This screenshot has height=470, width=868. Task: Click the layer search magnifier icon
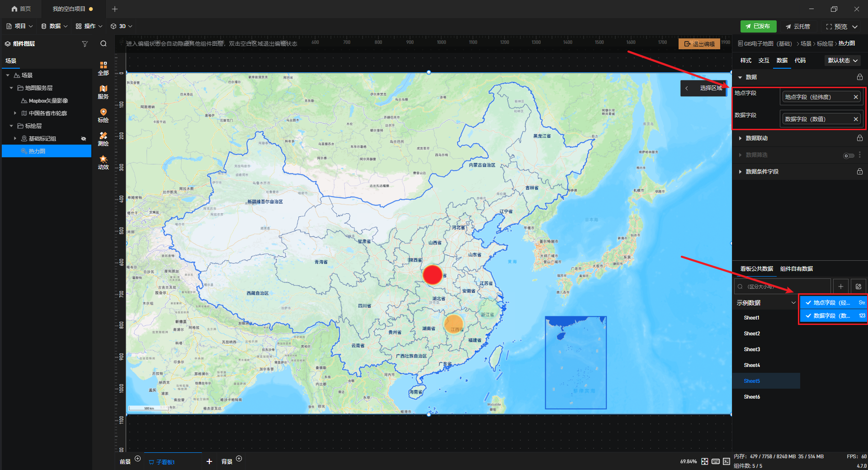pos(104,44)
